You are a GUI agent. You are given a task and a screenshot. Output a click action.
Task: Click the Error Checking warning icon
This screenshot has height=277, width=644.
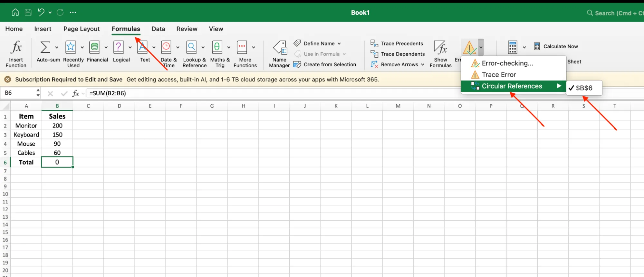pyautogui.click(x=470, y=48)
